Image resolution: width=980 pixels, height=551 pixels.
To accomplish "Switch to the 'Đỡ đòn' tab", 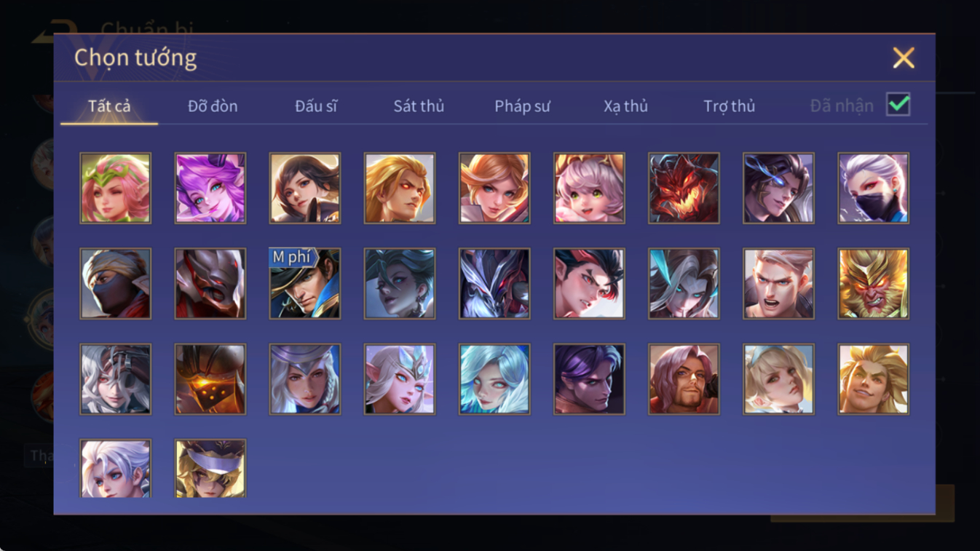I will click(x=213, y=106).
